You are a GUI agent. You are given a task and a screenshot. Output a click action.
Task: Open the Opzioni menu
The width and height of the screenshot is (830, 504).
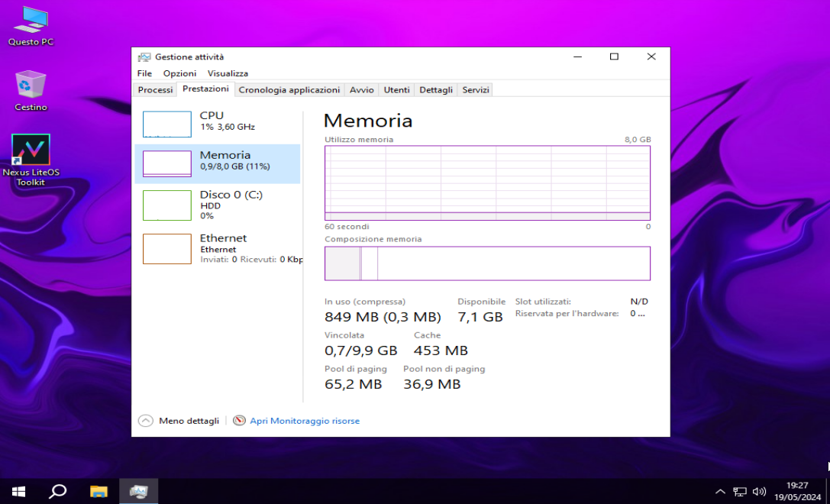pyautogui.click(x=179, y=73)
